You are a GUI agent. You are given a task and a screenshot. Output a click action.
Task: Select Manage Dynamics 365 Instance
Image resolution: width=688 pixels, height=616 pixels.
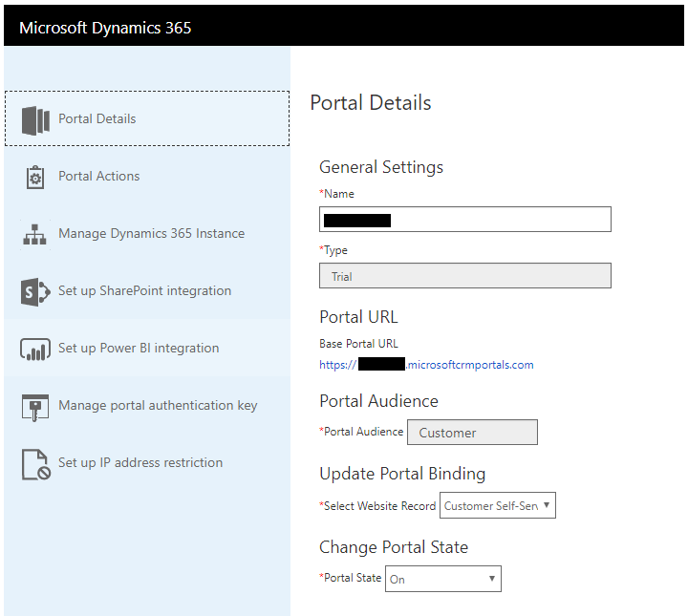tap(147, 233)
